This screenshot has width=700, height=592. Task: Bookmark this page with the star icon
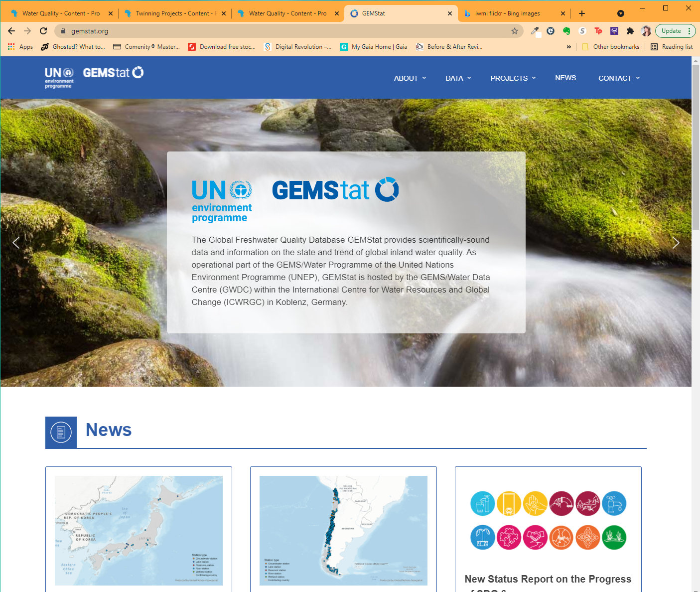(515, 31)
